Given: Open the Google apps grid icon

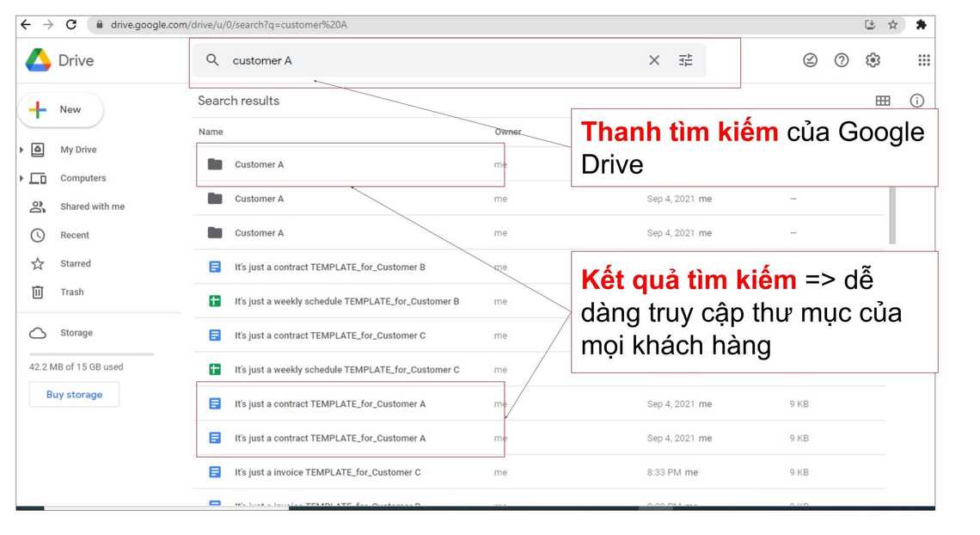Looking at the screenshot, I should pos(923,60).
